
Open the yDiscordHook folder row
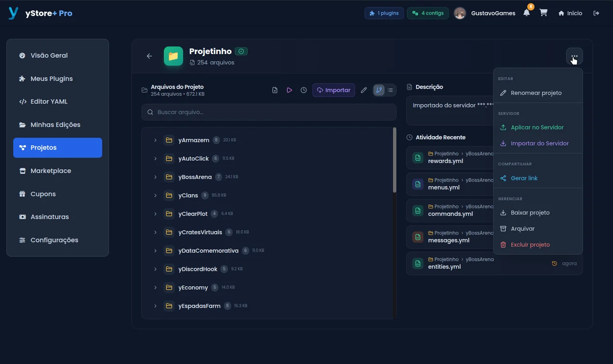[267, 269]
